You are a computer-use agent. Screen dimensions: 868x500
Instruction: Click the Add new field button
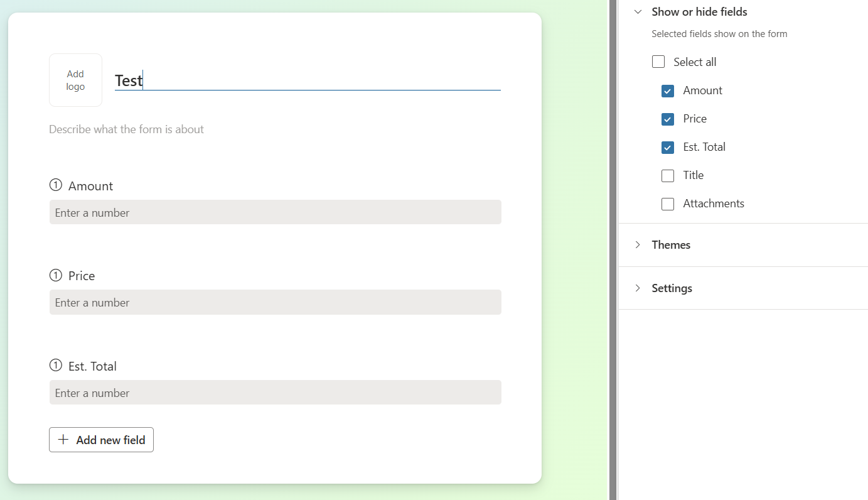point(101,440)
